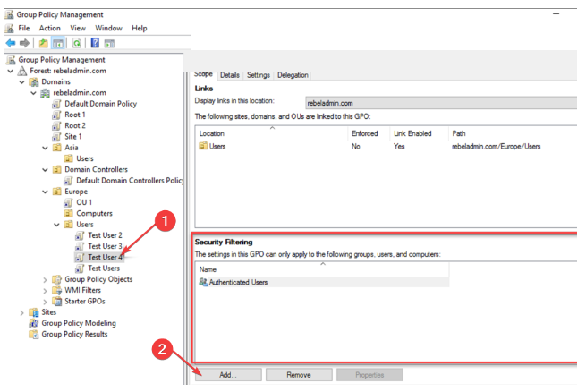Open the Action menu
Viewport: 586px width, 392px height.
50,29
